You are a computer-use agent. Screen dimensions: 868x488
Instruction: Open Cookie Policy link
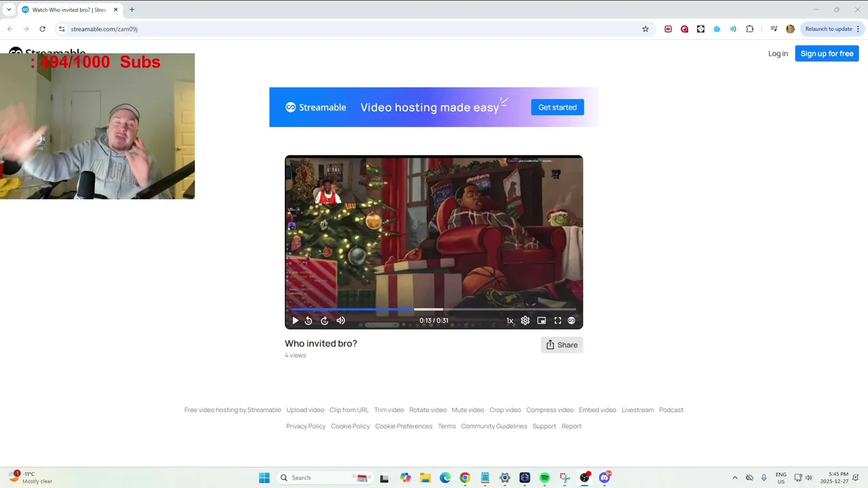tap(351, 426)
